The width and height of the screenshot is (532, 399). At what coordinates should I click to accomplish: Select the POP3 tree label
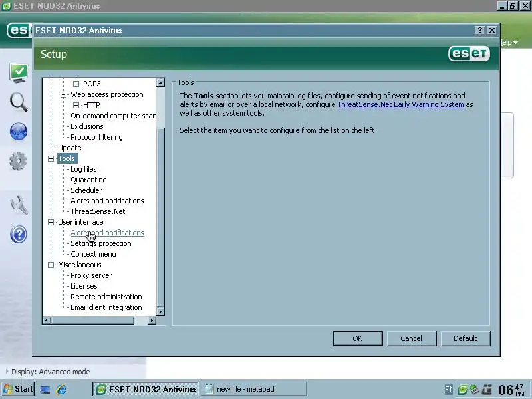pos(92,84)
